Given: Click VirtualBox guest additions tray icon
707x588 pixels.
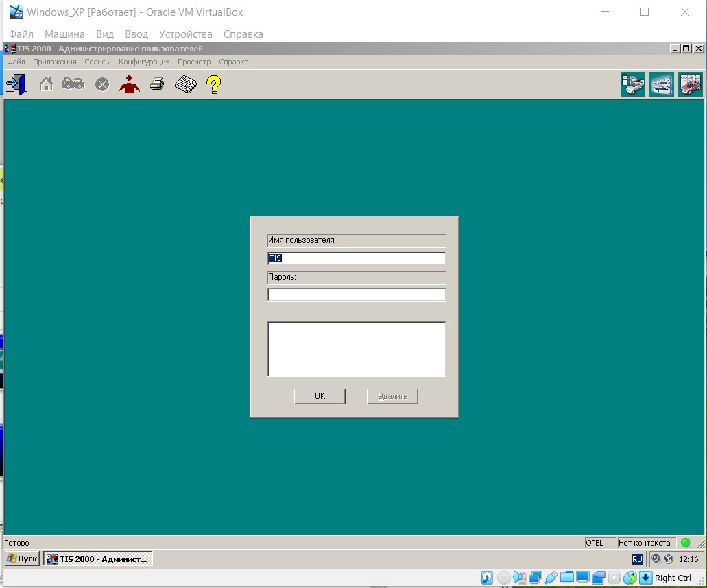Looking at the screenshot, I should point(669,559).
